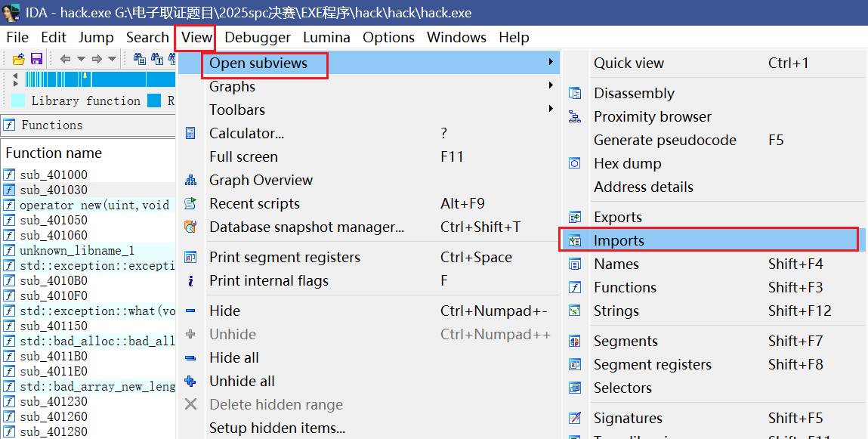Choose Generate pseudocode entry

tap(665, 140)
